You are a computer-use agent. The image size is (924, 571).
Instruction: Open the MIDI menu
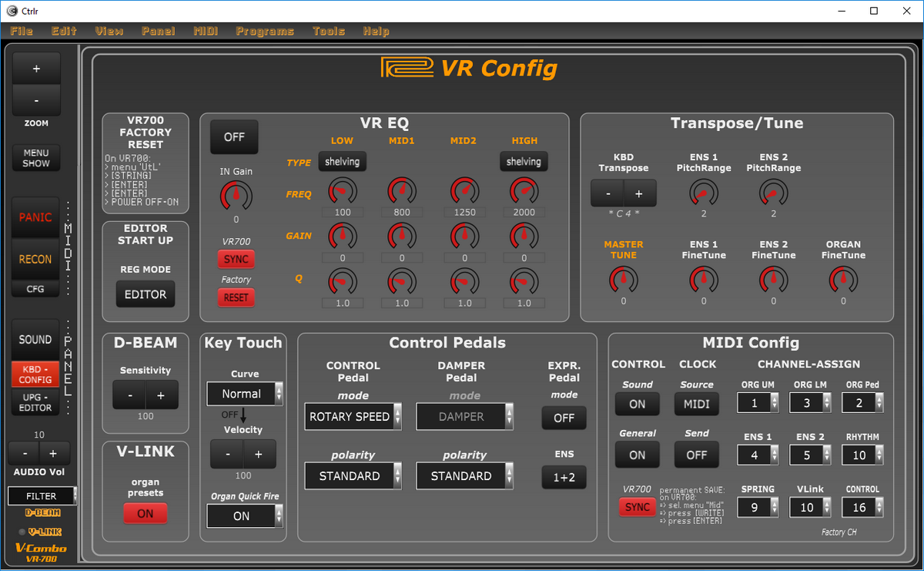(205, 31)
